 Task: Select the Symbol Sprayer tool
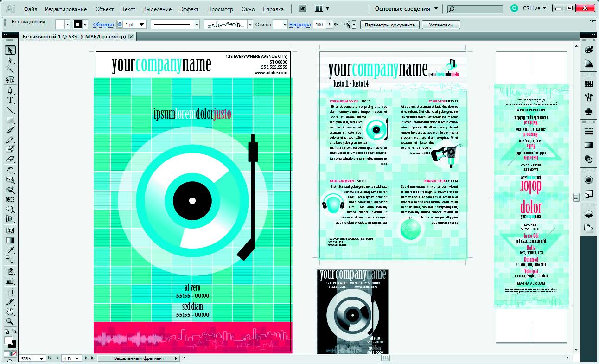[x=10, y=271]
